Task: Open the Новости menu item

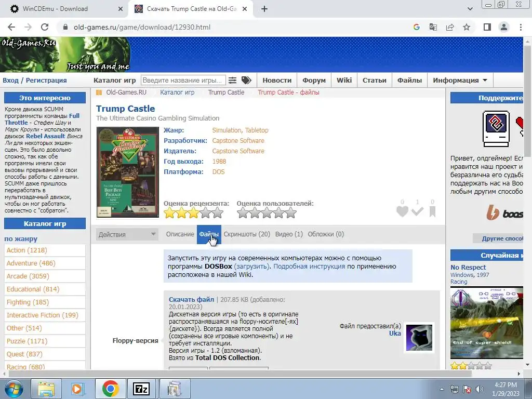Action: click(277, 81)
